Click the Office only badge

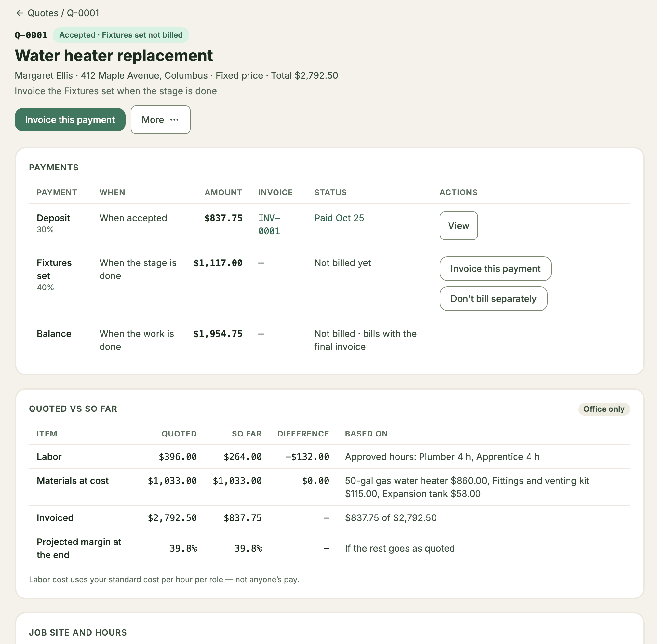pos(604,409)
